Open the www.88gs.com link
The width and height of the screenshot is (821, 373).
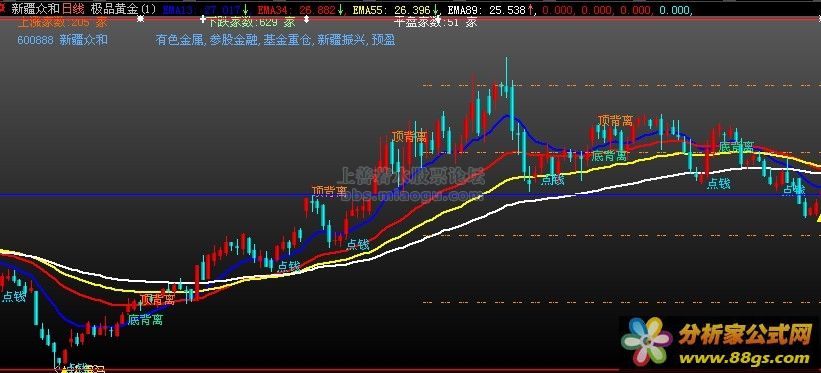tap(745, 359)
